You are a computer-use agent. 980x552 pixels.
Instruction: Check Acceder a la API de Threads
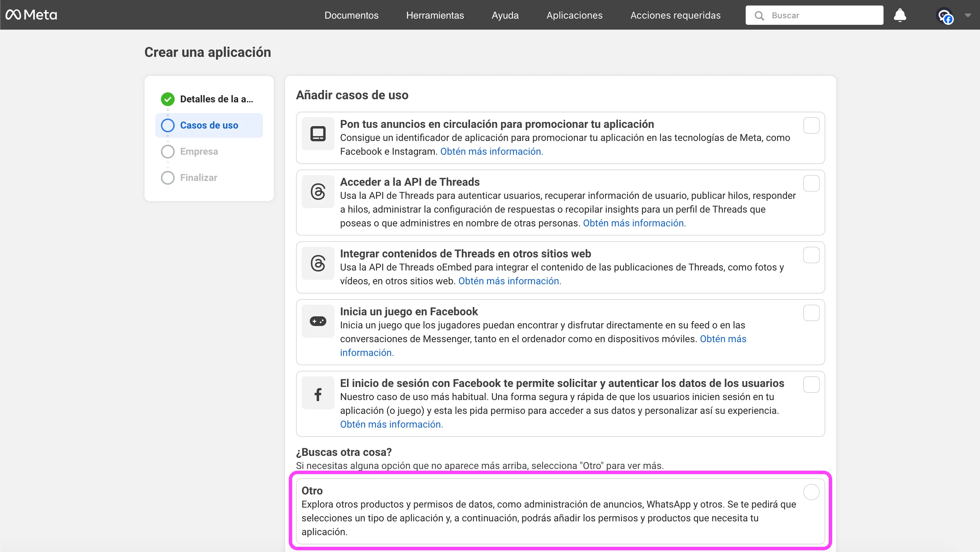811,183
